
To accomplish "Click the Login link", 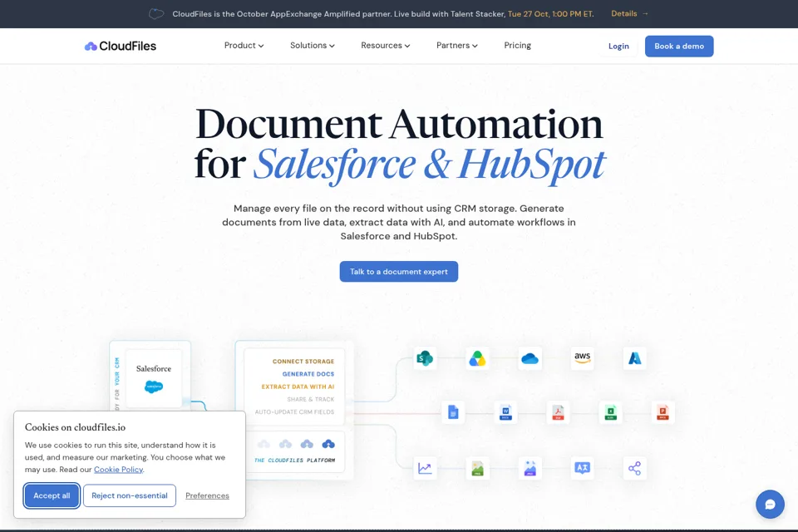I will [x=618, y=47].
